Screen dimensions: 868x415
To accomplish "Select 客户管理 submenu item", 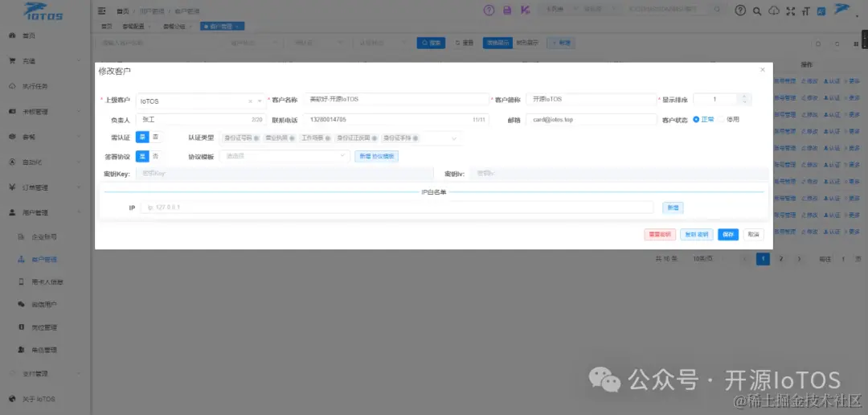I will (45, 259).
